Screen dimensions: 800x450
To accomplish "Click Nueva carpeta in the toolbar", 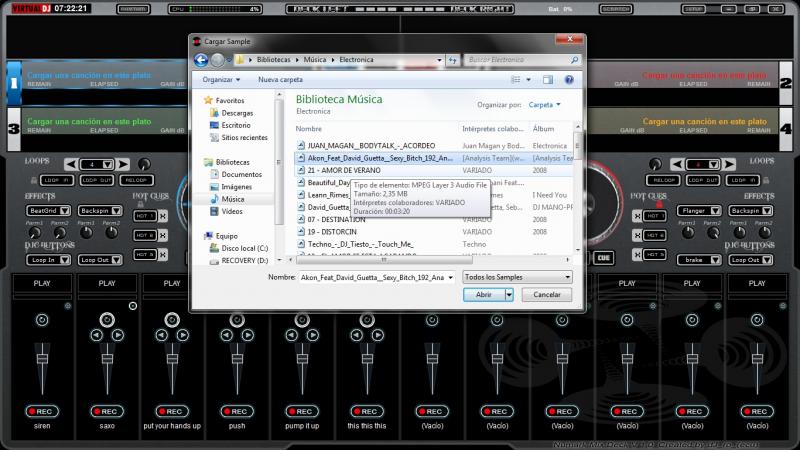I will [x=280, y=80].
